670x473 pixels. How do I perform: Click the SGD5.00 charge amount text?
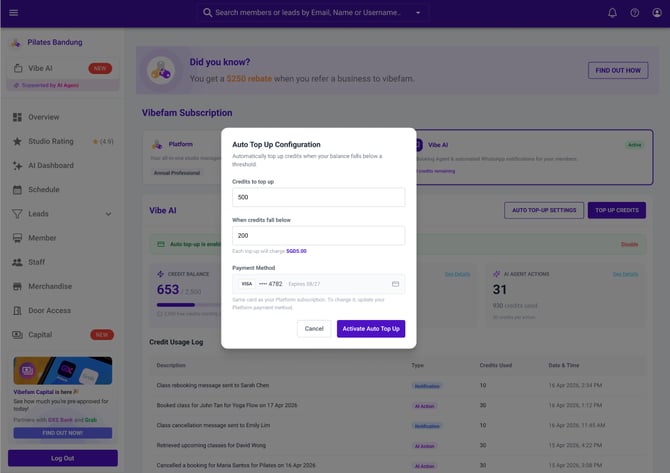[x=296, y=251]
